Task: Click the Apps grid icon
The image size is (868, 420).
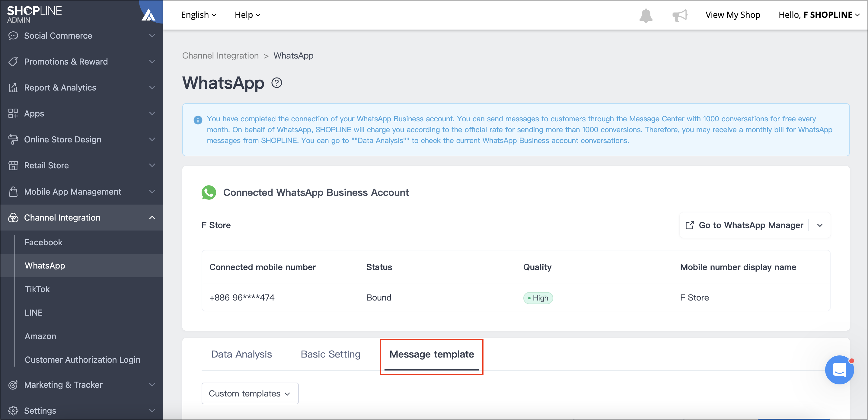Action: click(x=13, y=113)
